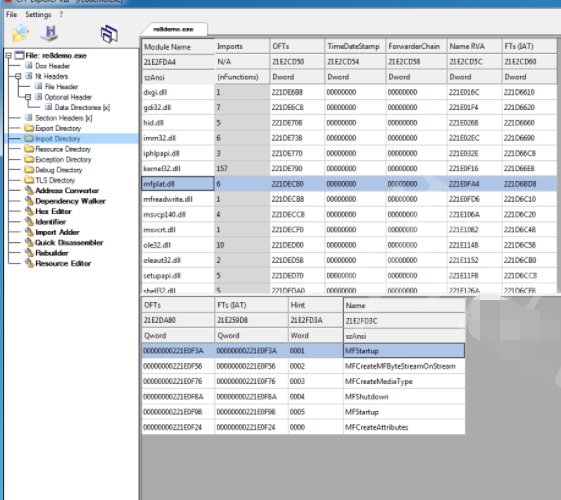Viewport: 561px width, 500px height.
Task: Open the Hex Editor tool
Action: click(x=53, y=211)
